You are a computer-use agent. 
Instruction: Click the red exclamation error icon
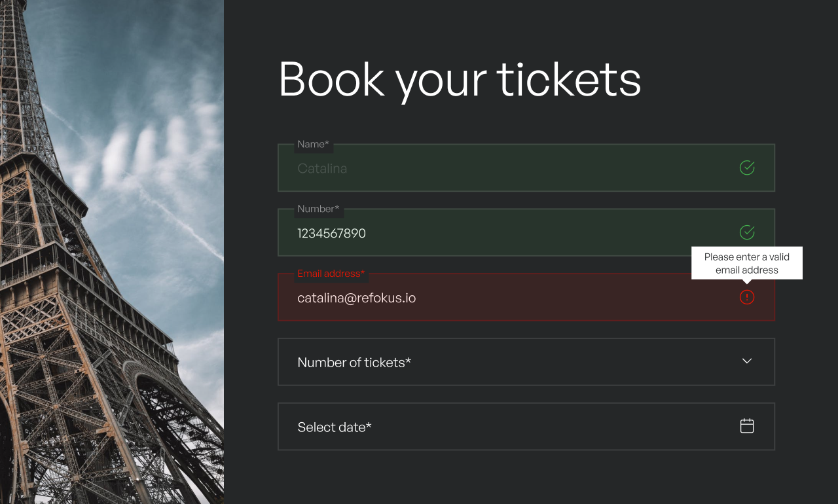click(747, 297)
